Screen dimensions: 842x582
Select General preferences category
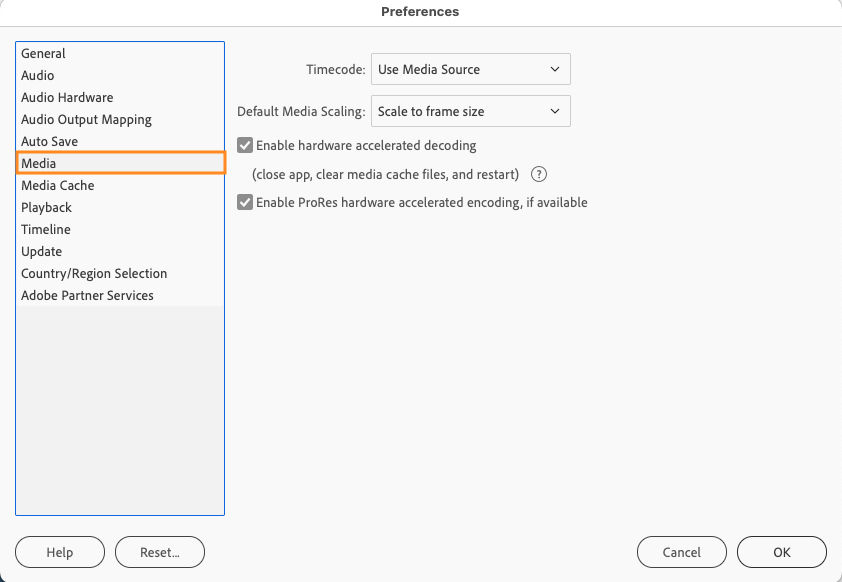43,53
